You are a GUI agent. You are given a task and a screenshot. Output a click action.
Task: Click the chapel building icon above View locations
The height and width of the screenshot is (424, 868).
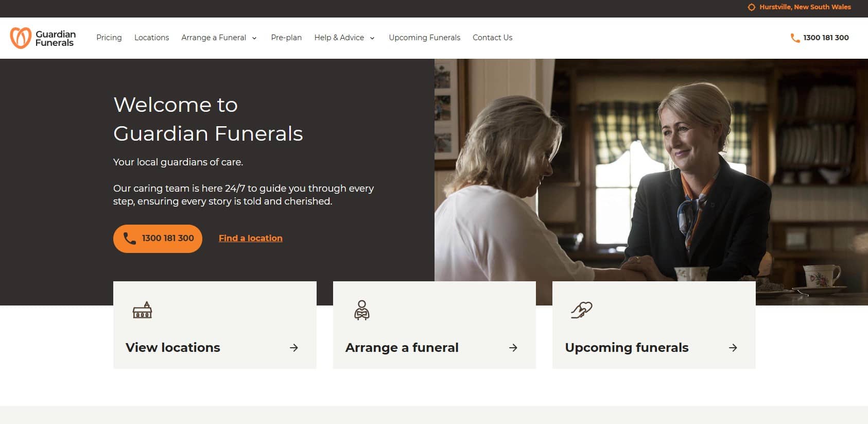point(143,310)
